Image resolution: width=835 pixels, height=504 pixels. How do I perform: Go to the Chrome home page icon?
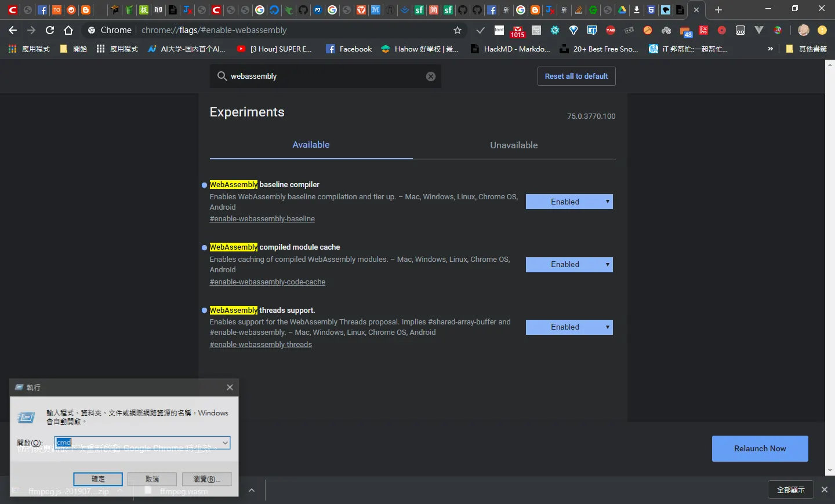[x=68, y=30]
